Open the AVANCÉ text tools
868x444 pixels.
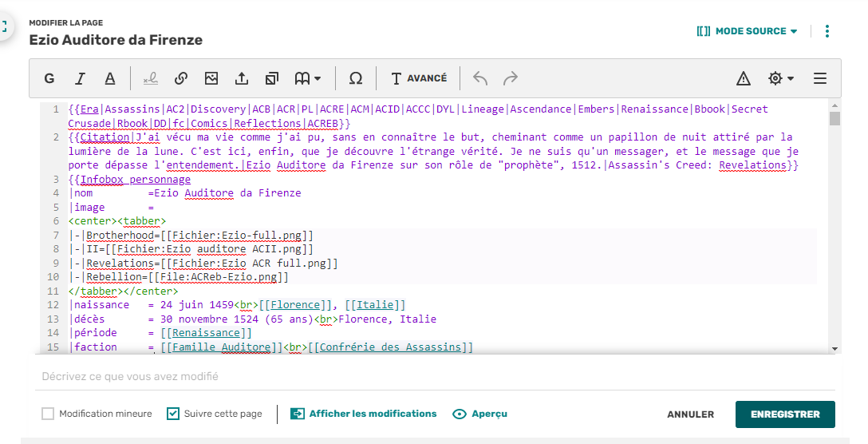(x=419, y=79)
